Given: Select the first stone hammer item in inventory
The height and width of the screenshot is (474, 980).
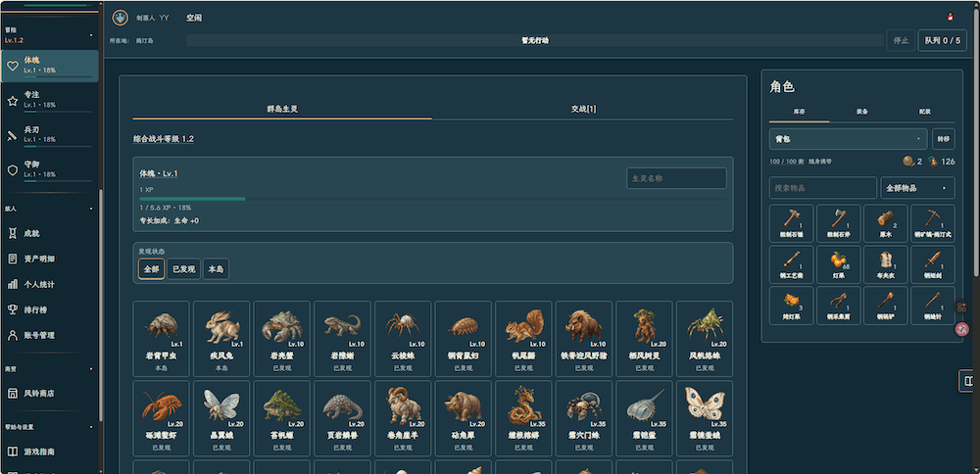Looking at the screenshot, I should click(x=791, y=223).
